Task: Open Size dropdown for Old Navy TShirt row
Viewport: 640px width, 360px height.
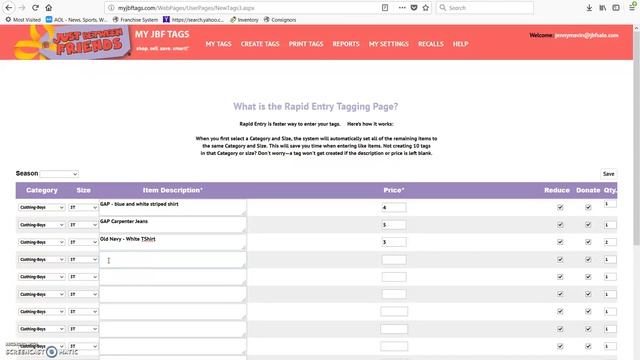Action: coord(83,242)
